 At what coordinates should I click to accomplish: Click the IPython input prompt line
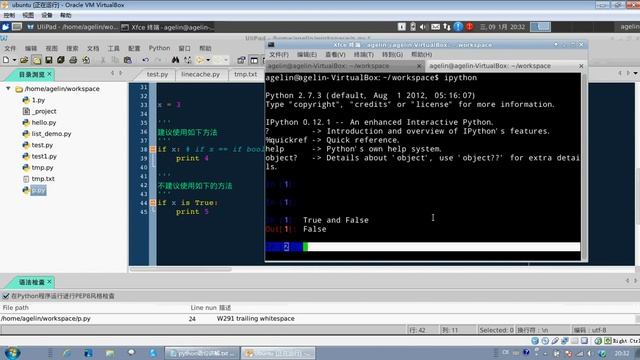pos(422,247)
